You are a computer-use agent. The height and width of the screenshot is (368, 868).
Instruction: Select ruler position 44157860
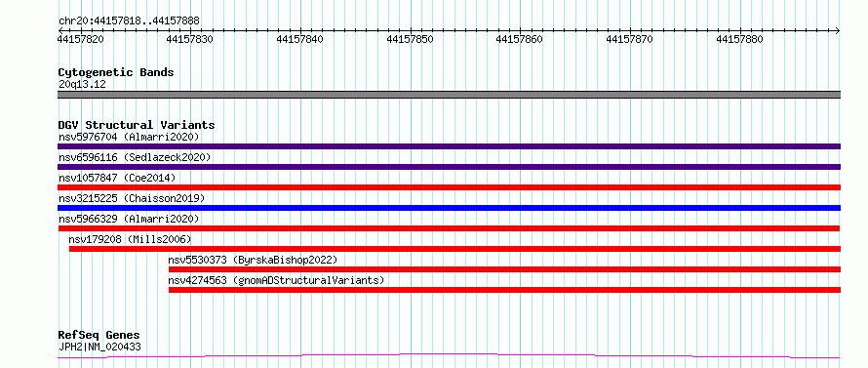pos(519,39)
